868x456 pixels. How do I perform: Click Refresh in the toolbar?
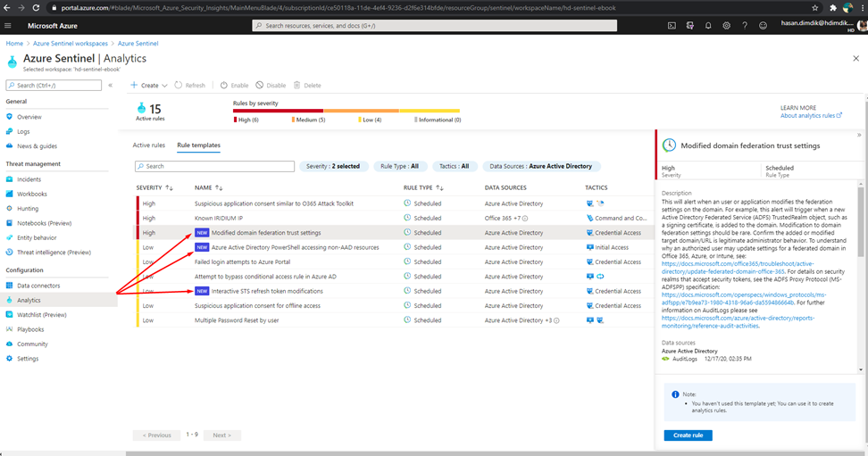tap(190, 86)
